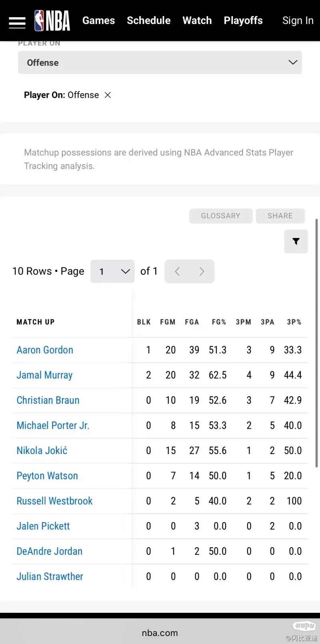Expand the Offense dropdown
The image size is (320, 644).
tap(160, 62)
